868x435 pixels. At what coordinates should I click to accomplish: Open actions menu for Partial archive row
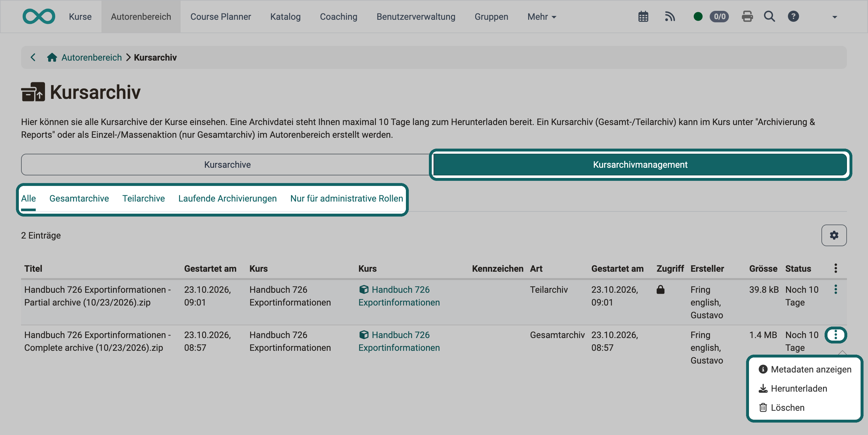[835, 289]
